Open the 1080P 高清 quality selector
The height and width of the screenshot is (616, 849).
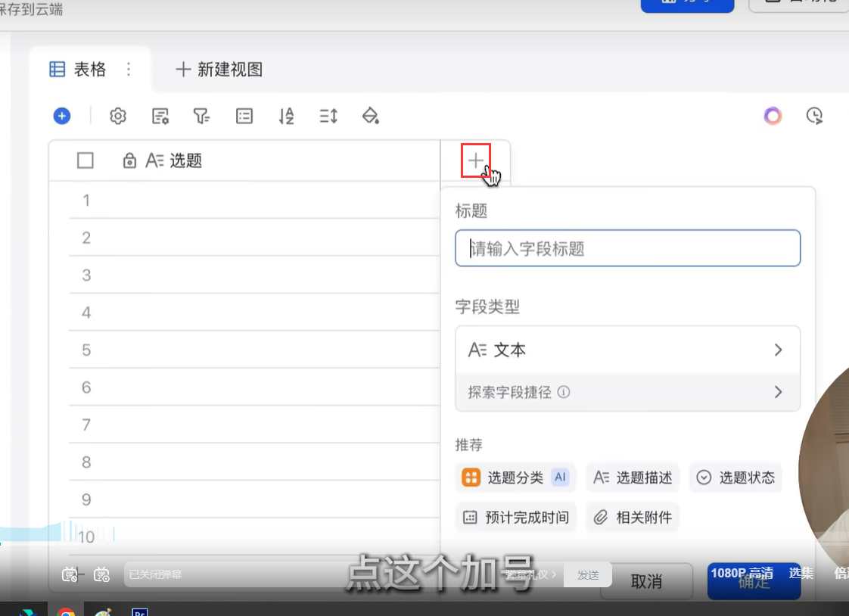pyautogui.click(x=742, y=573)
